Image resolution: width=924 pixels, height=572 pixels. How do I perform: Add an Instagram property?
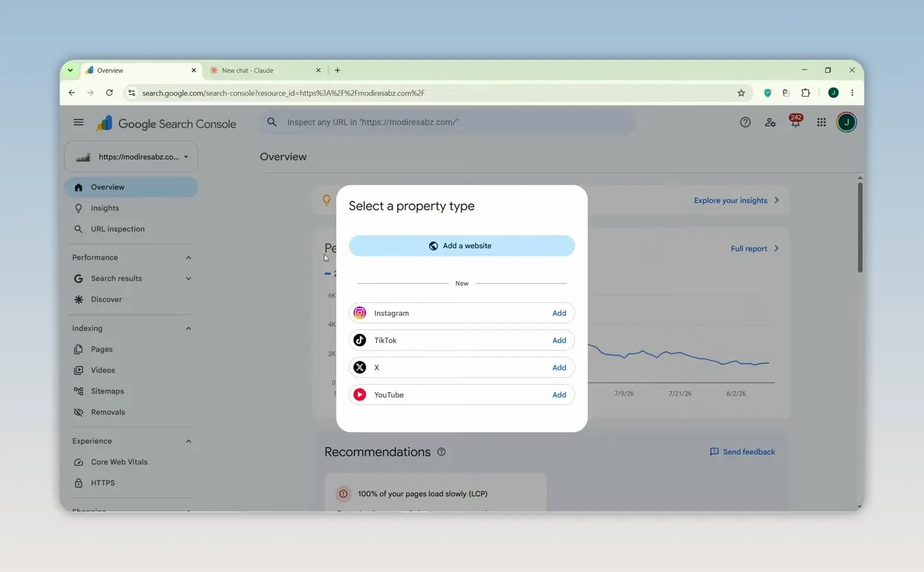point(559,313)
